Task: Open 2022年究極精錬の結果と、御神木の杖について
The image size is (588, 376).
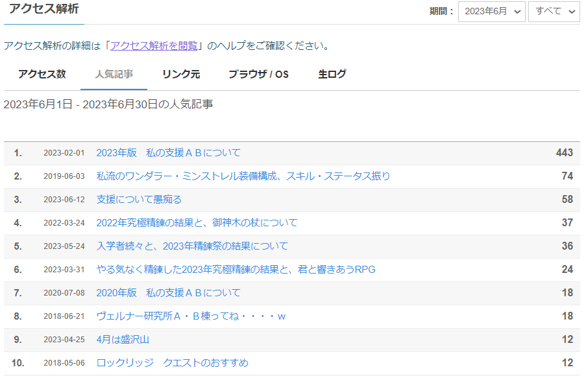Action: pyautogui.click(x=197, y=223)
